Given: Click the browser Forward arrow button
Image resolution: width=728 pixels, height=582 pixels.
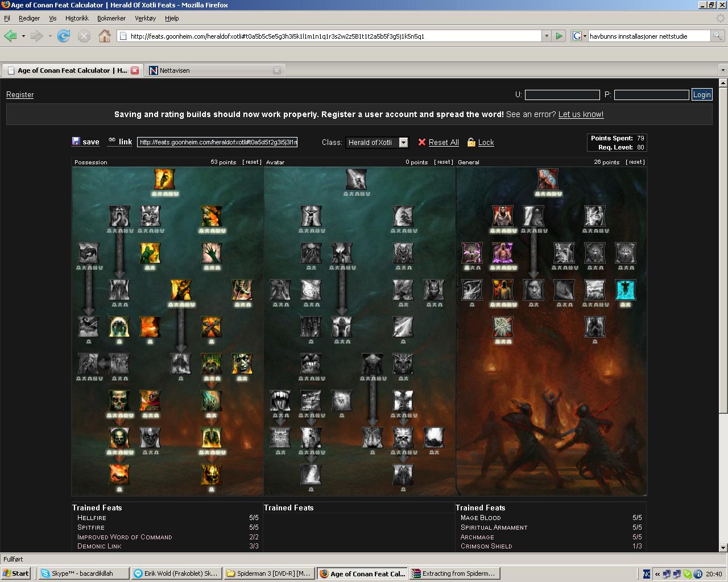Looking at the screenshot, I should point(37,36).
